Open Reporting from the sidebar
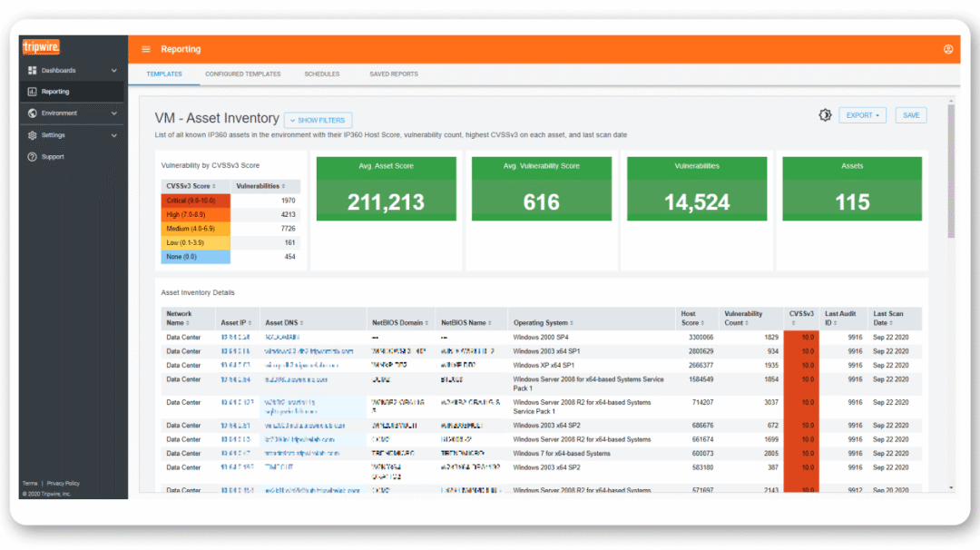The width and height of the screenshot is (980, 550). [55, 92]
